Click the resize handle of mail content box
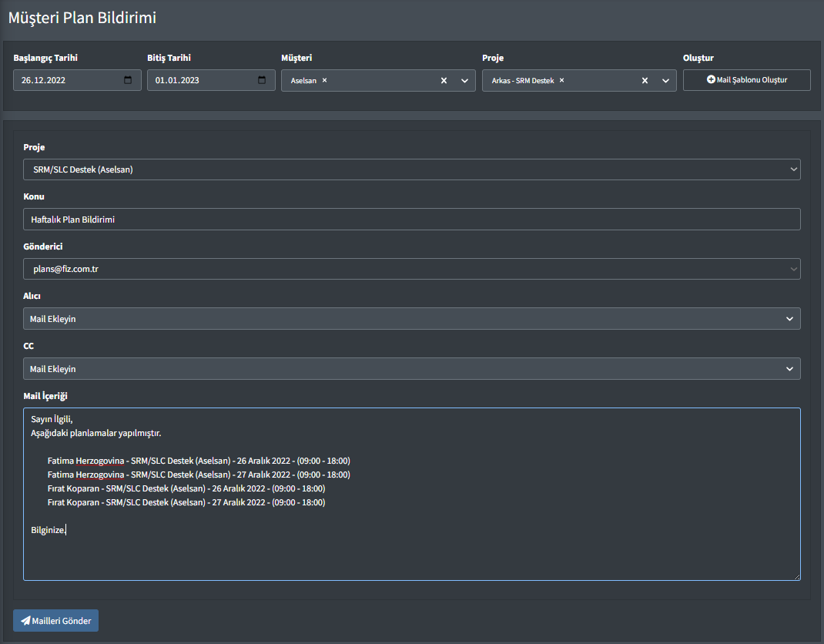 pos(797,577)
